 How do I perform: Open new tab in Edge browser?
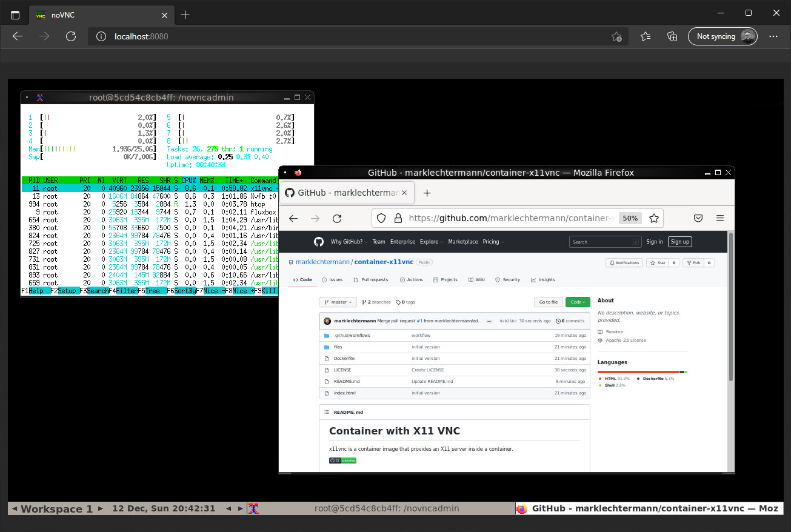pos(185,15)
